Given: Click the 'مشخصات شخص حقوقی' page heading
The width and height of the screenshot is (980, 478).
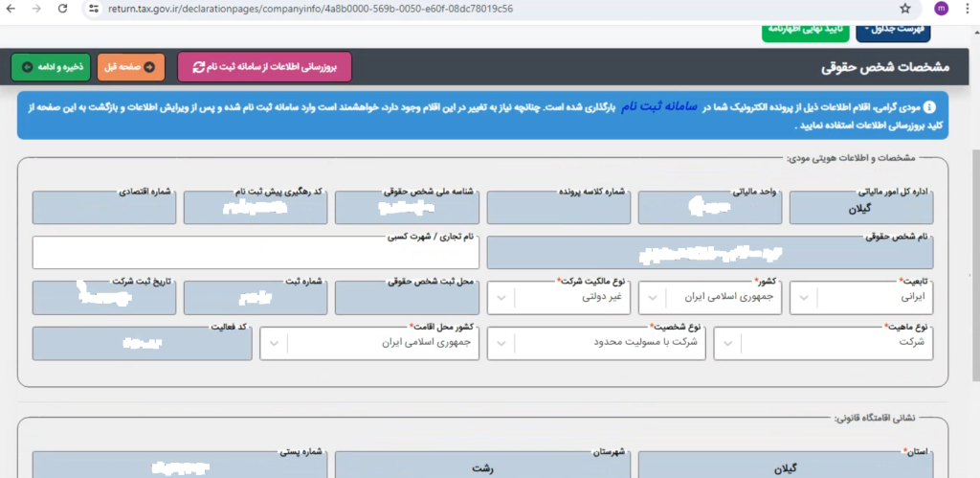Looking at the screenshot, I should [x=885, y=67].
